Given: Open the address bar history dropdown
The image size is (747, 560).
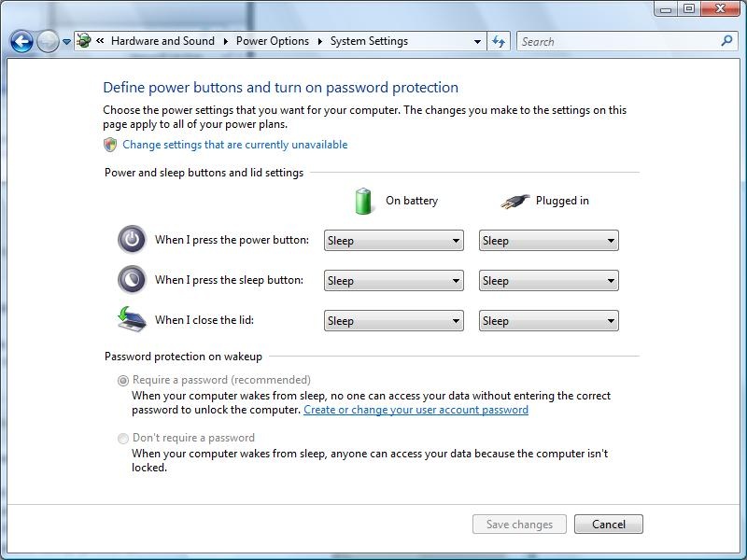Looking at the screenshot, I should pyautogui.click(x=477, y=42).
